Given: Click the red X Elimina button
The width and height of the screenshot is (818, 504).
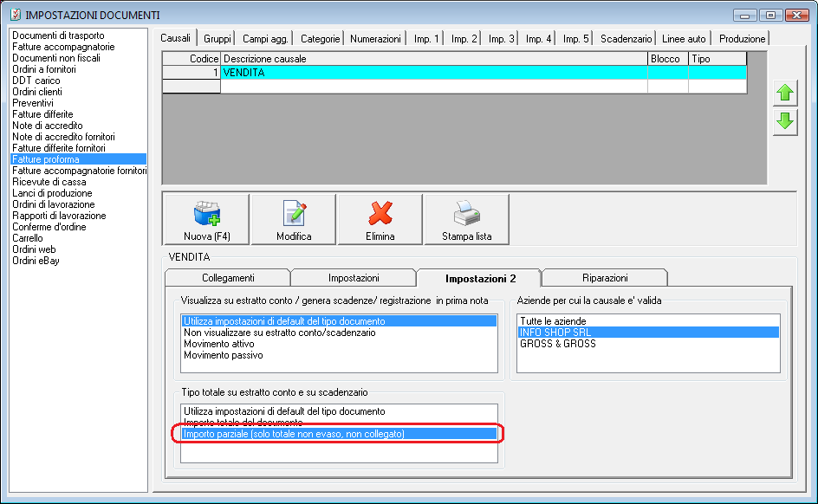Looking at the screenshot, I should [x=380, y=219].
